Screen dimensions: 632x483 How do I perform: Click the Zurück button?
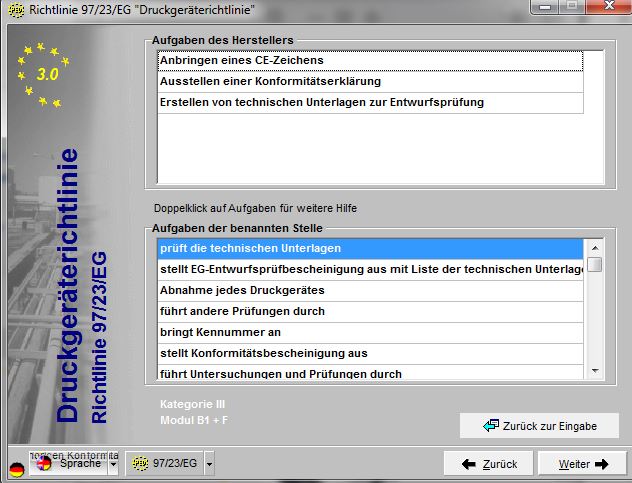pos(489,464)
